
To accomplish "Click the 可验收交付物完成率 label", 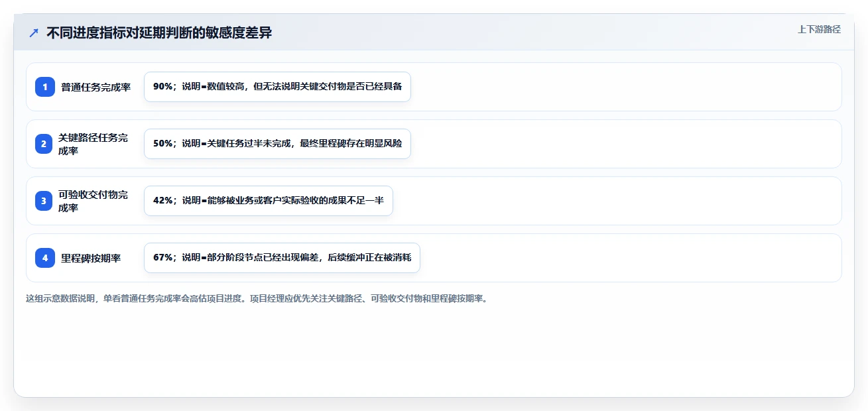I will tap(93, 201).
